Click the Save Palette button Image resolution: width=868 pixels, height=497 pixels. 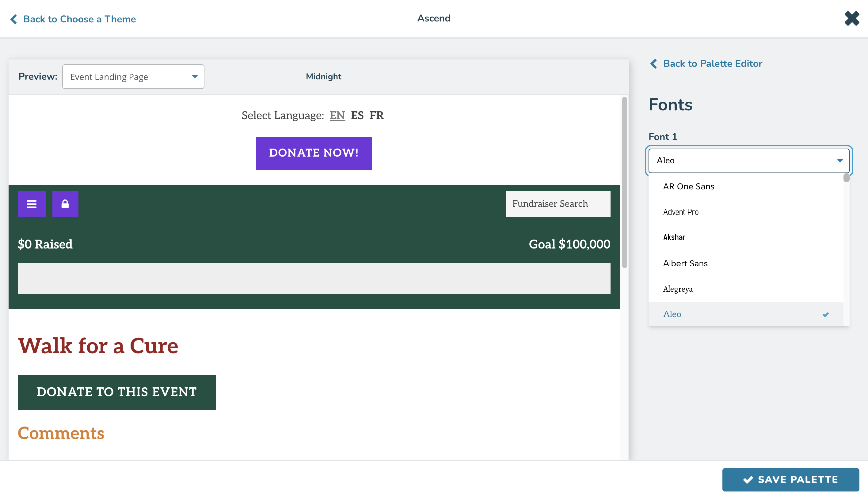[x=790, y=480]
